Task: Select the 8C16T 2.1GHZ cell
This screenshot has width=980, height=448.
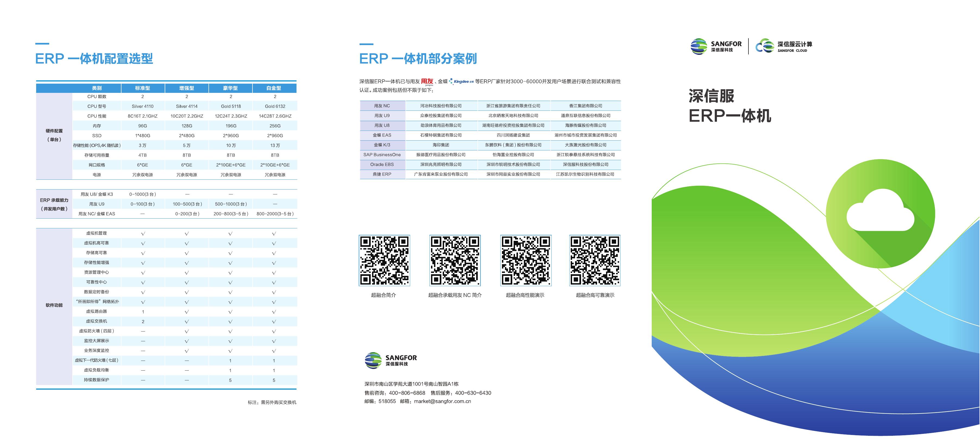Action: point(143,116)
